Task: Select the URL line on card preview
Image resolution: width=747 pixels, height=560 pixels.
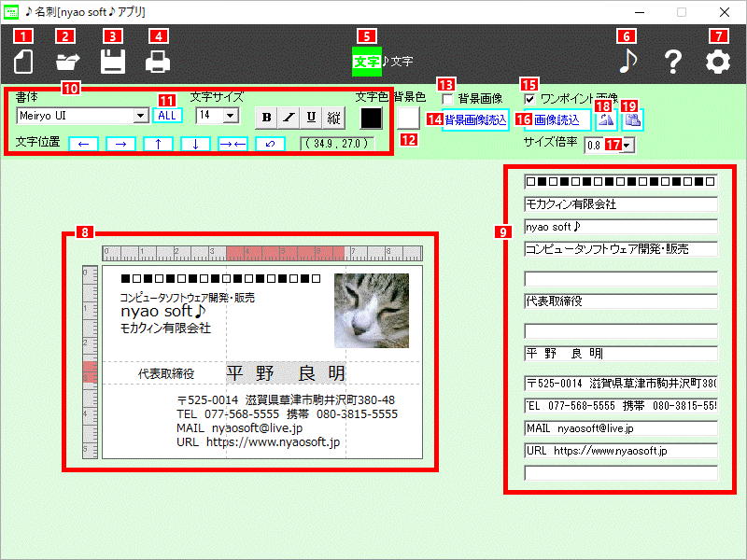Action: tap(259, 441)
